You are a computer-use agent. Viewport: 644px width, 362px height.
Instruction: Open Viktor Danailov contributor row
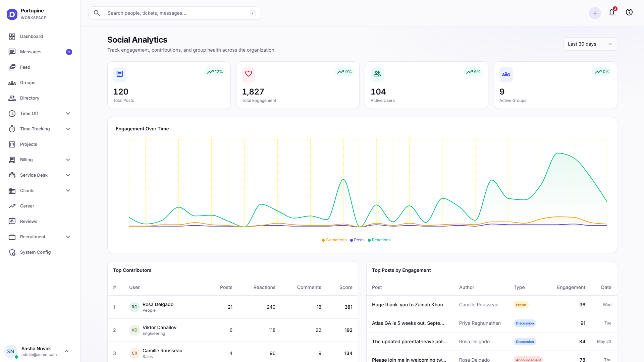(232, 330)
